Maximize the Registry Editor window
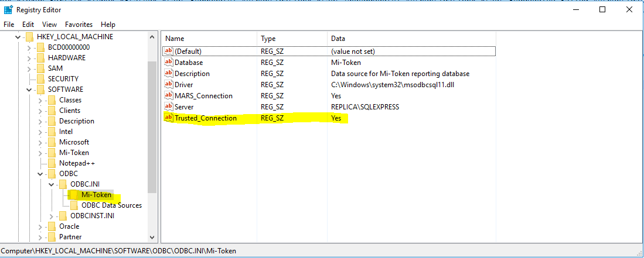Viewport: 644px width, 258px height. (x=602, y=10)
